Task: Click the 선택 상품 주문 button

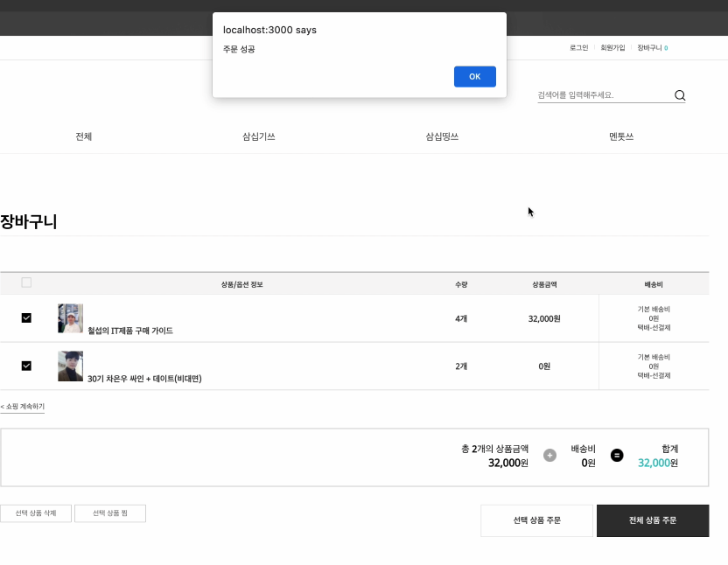Action: 537,520
